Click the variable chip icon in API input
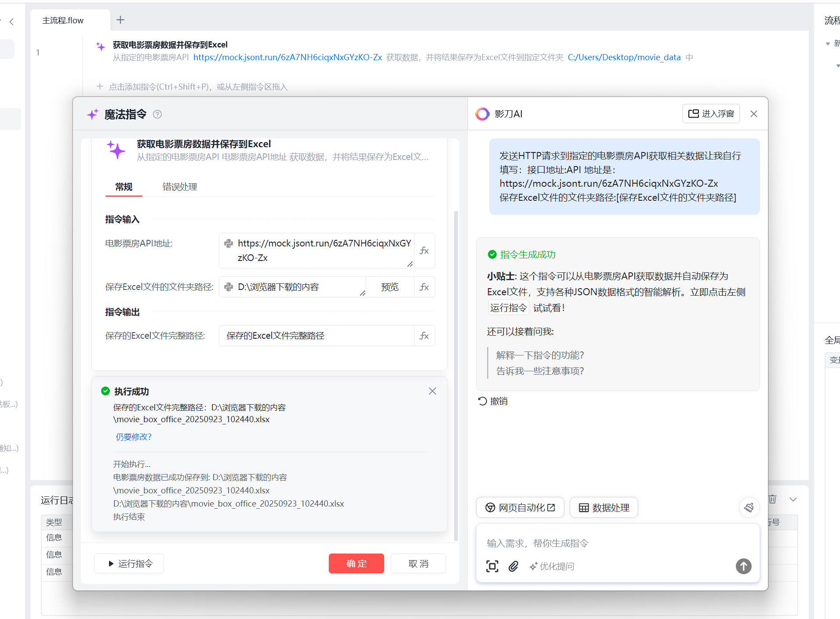This screenshot has height=619, width=840. (x=228, y=243)
